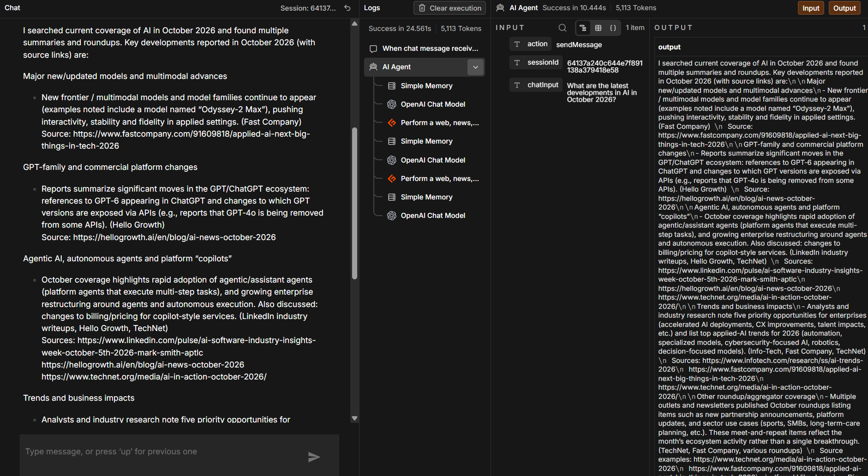Open search in the INPUT panel
The width and height of the screenshot is (868, 476).
pos(563,28)
